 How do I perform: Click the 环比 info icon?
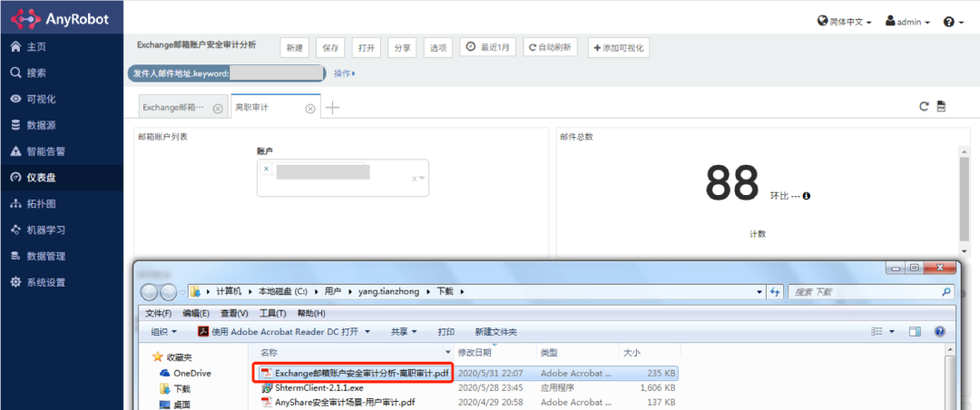[x=807, y=196]
